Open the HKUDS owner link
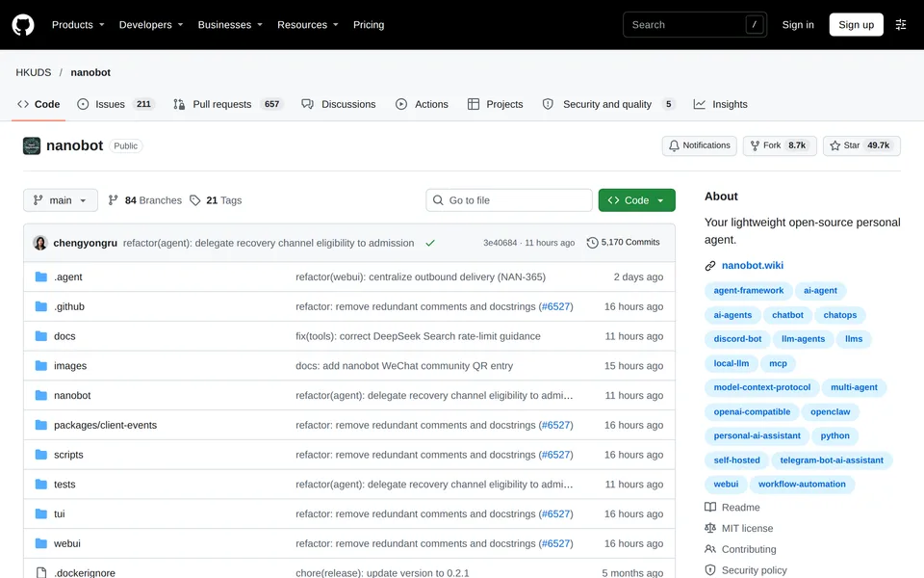The height and width of the screenshot is (578, 924). (x=34, y=72)
